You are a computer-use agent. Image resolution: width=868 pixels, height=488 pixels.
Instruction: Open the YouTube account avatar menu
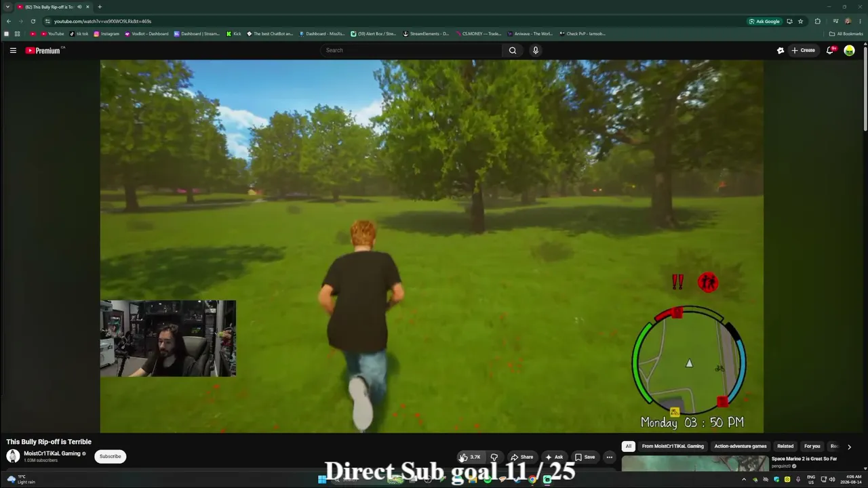click(x=849, y=50)
